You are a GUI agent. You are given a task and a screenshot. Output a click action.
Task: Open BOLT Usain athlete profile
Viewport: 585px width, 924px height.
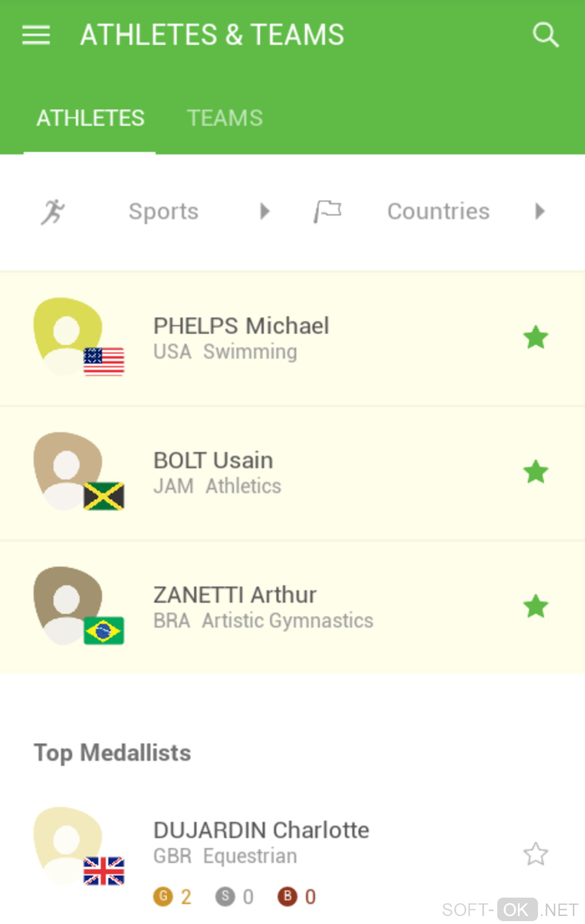213,461
